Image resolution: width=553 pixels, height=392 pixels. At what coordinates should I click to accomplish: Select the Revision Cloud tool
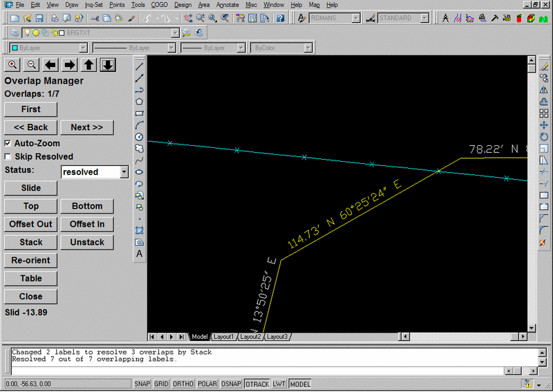click(140, 149)
